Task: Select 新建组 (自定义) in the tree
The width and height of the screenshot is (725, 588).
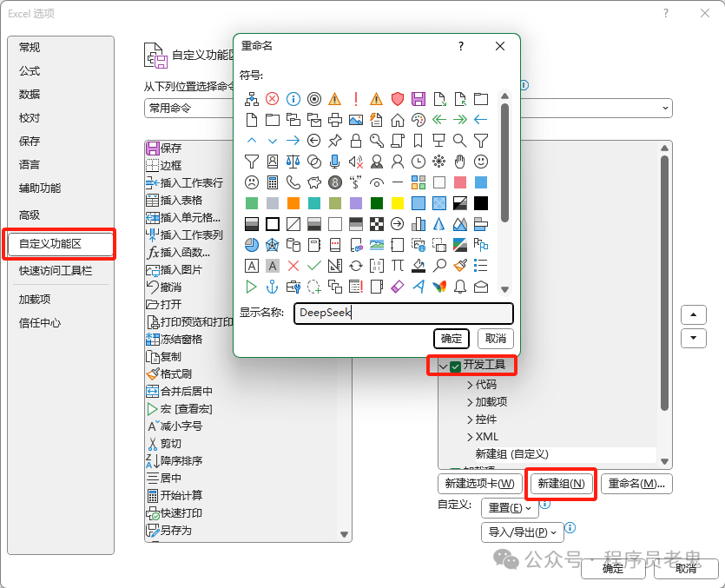Action: tap(511, 454)
